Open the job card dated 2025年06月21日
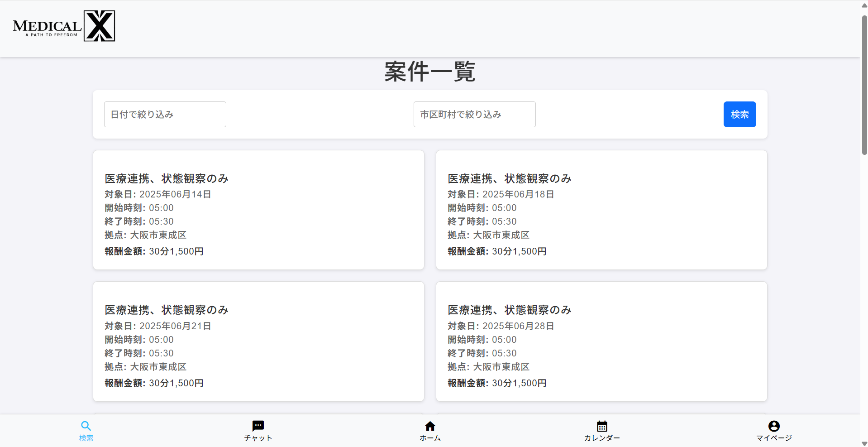Image resolution: width=868 pixels, height=447 pixels. point(258,341)
